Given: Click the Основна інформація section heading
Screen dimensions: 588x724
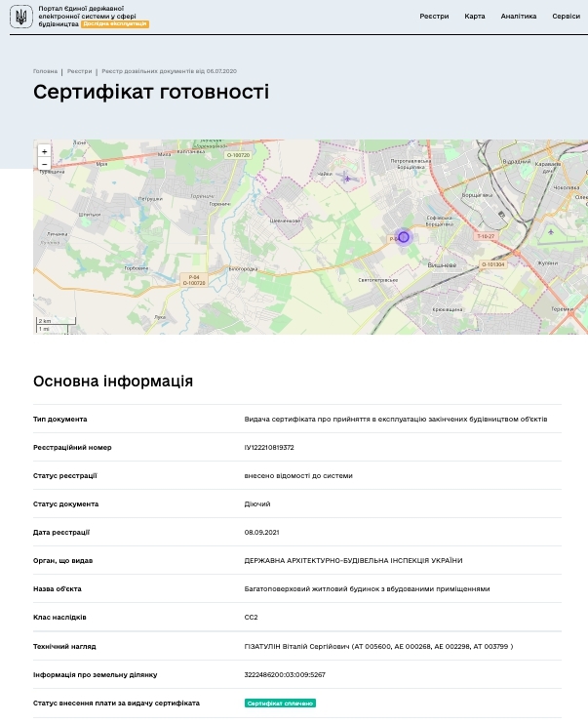Looking at the screenshot, I should tap(113, 382).
